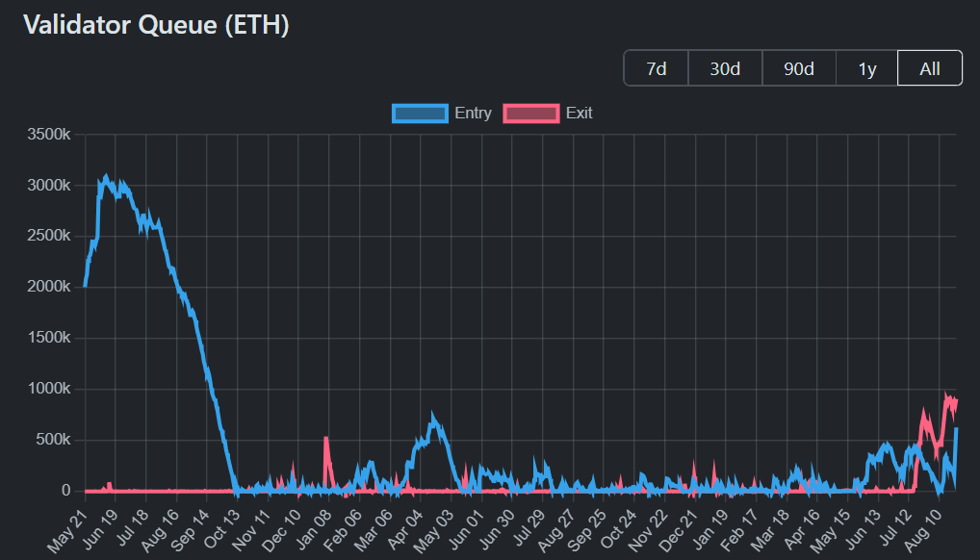Click the Exit spike at Jan 08

click(326, 439)
